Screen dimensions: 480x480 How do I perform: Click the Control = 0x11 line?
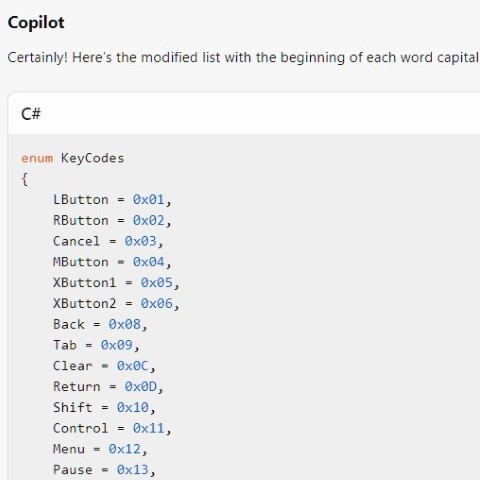tap(112, 428)
